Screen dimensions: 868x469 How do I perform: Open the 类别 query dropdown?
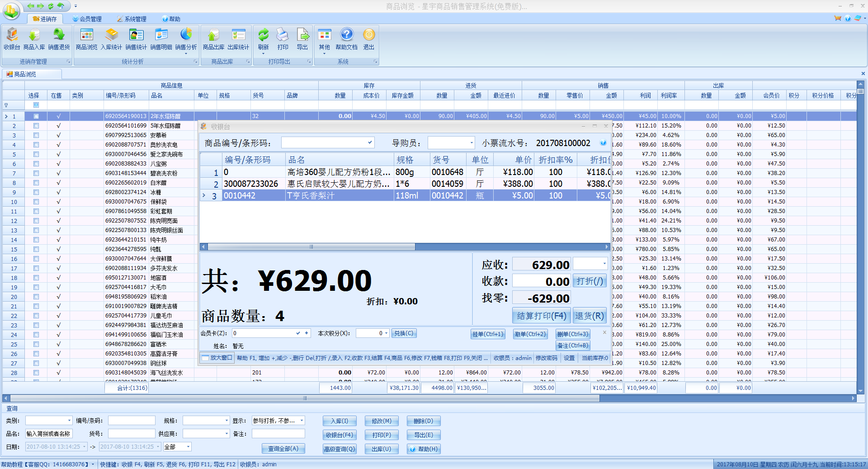(69, 421)
